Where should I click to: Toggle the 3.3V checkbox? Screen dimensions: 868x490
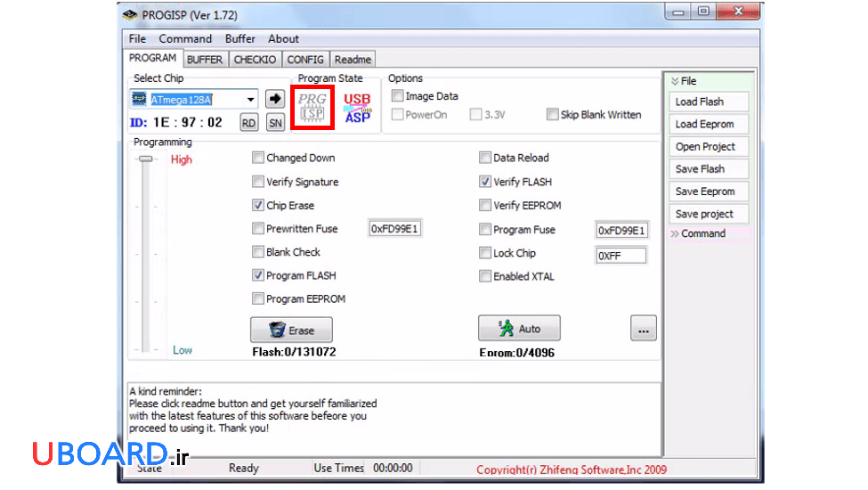pyautogui.click(x=475, y=115)
